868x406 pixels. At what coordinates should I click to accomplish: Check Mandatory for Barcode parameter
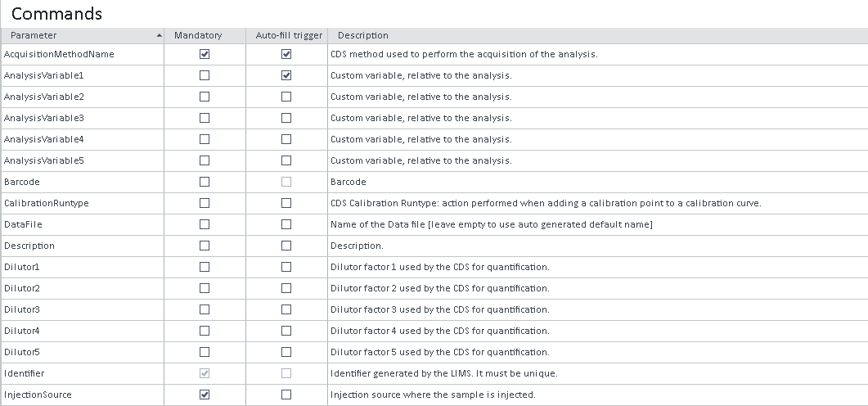point(205,182)
